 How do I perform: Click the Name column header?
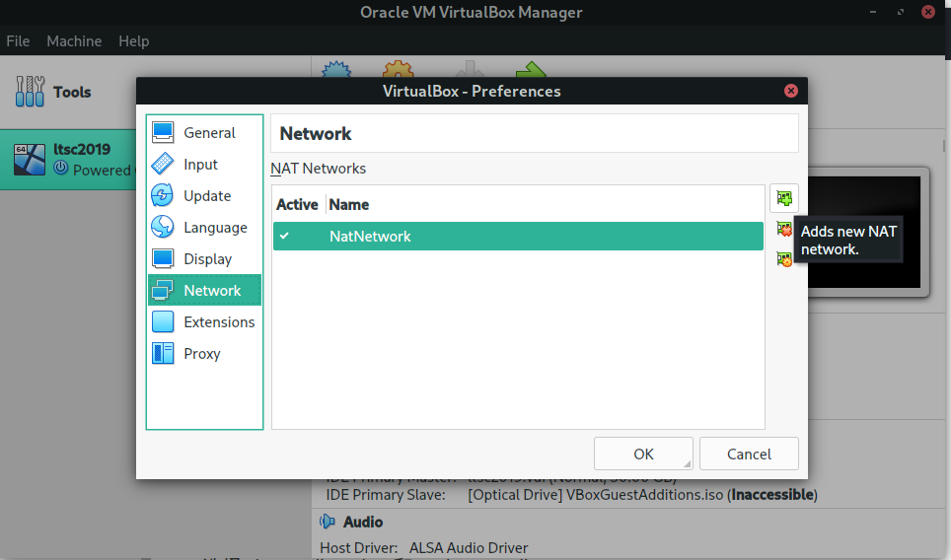coord(349,205)
